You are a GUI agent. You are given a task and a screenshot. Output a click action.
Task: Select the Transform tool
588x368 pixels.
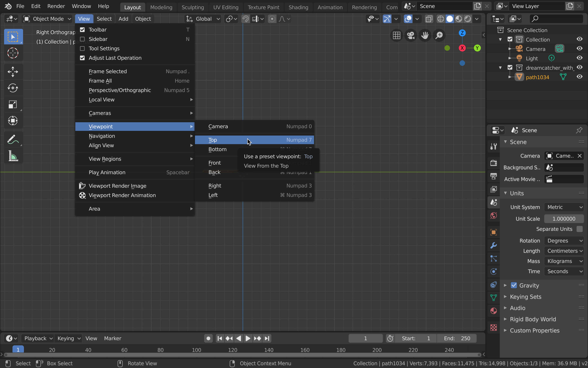click(13, 120)
